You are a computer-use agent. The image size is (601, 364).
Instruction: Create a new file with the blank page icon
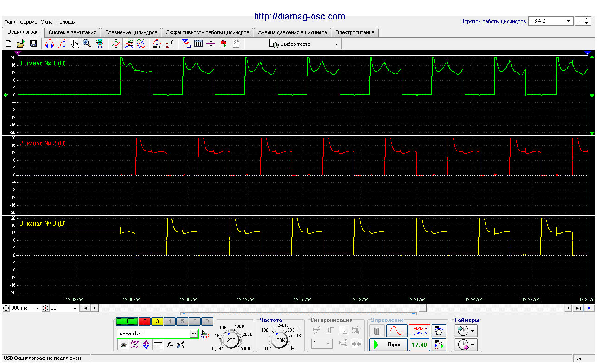point(8,44)
